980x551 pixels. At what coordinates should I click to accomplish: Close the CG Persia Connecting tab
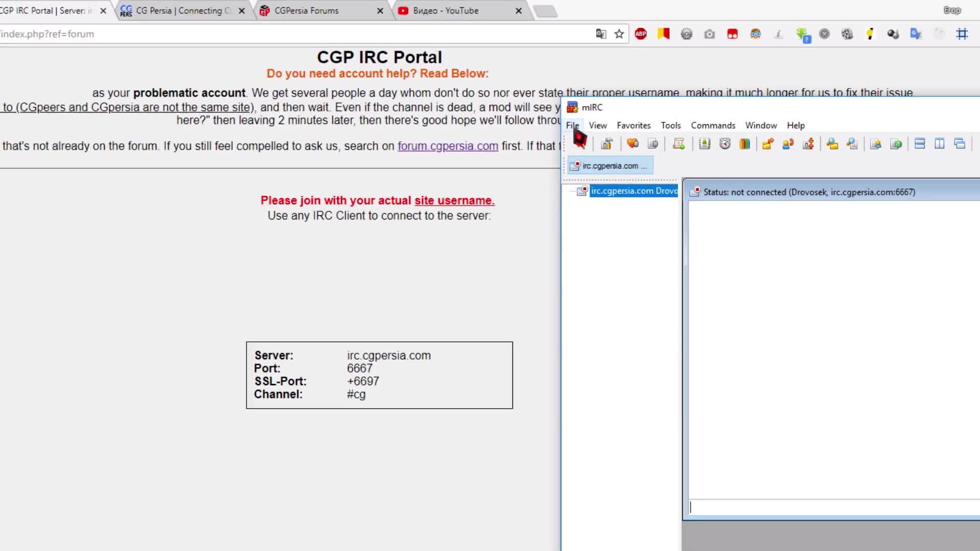241,11
